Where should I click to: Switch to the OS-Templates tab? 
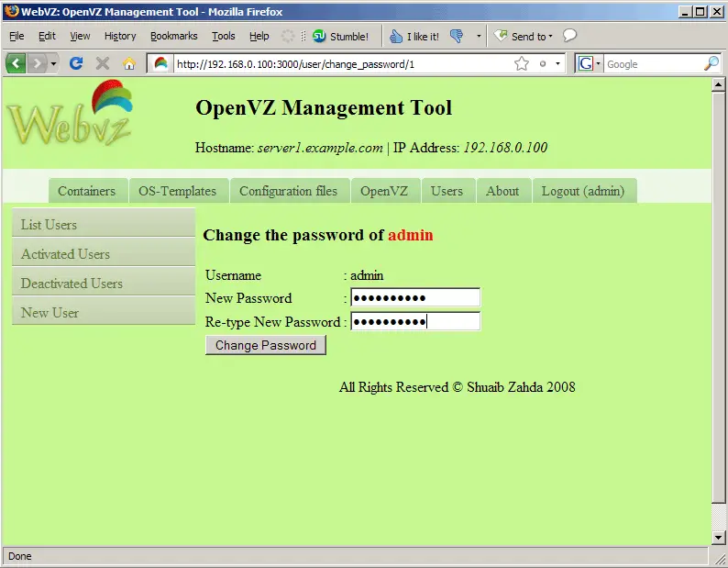(x=178, y=191)
